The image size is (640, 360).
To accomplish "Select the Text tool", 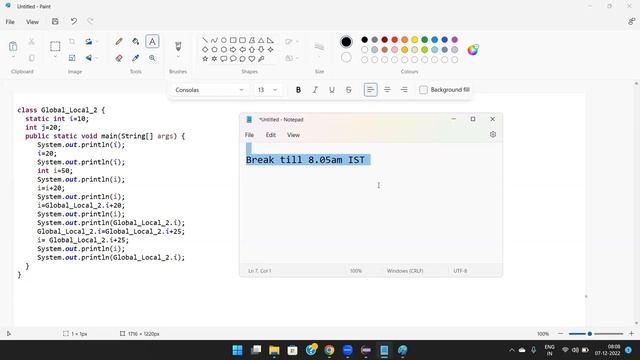I will point(152,41).
